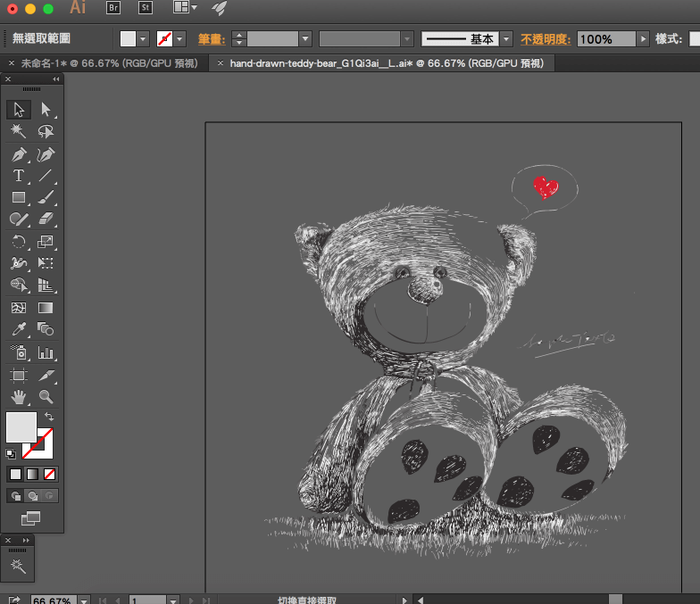
Task: Click the Fill color swatch in toolbox
Action: coord(21,426)
